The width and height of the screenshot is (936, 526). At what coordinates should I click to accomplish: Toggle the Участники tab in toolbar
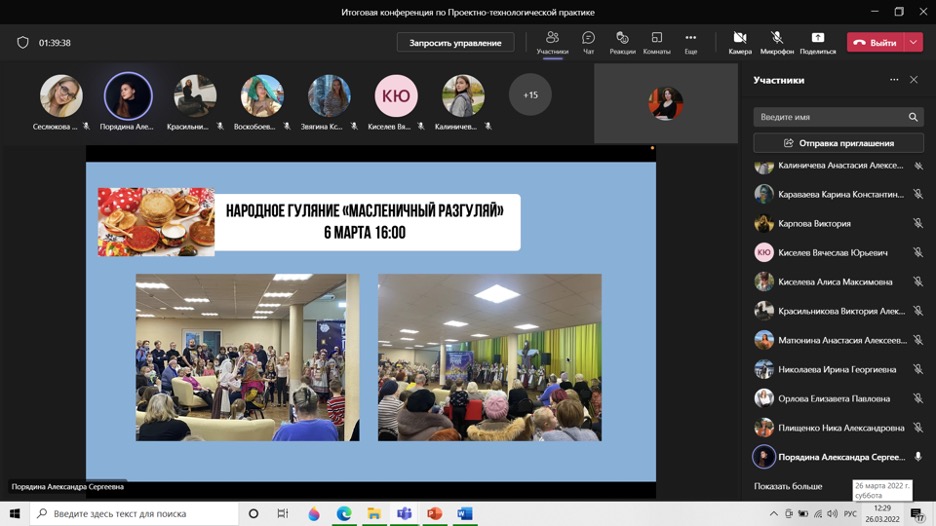click(x=552, y=42)
